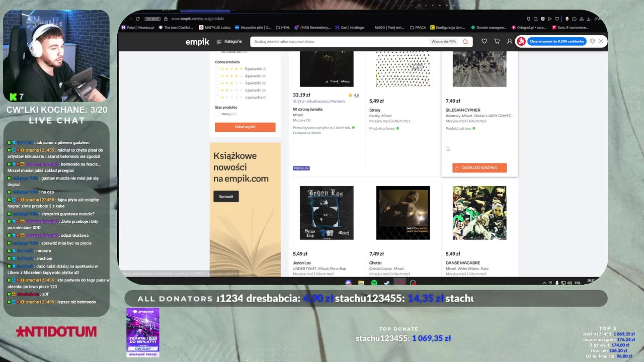
Task: Open the Straty album cover
Action: click(403, 69)
